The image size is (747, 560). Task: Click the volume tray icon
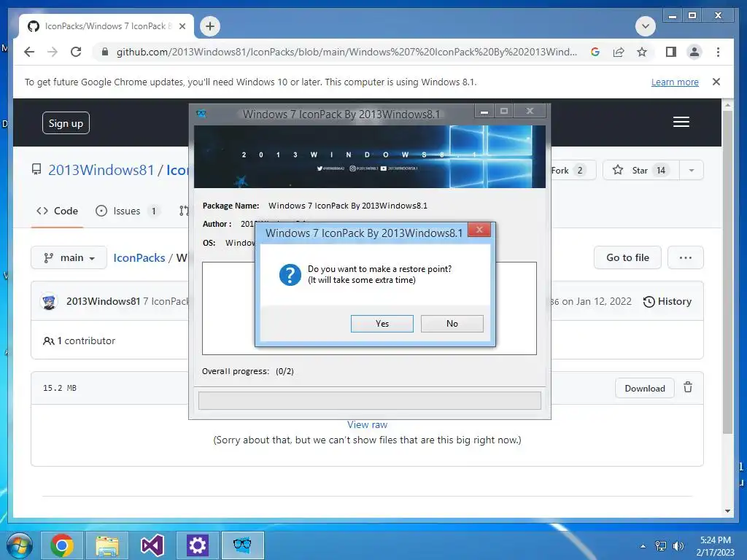678,546
